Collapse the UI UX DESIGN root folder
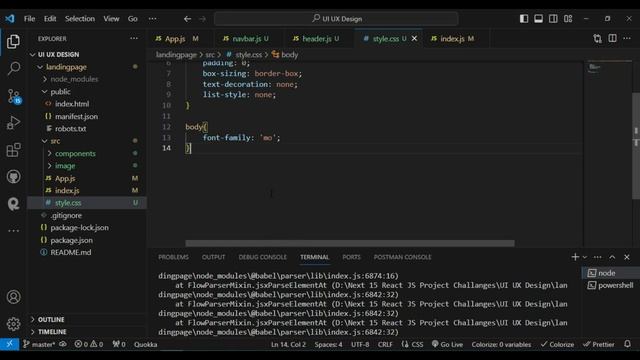 pyautogui.click(x=33, y=54)
